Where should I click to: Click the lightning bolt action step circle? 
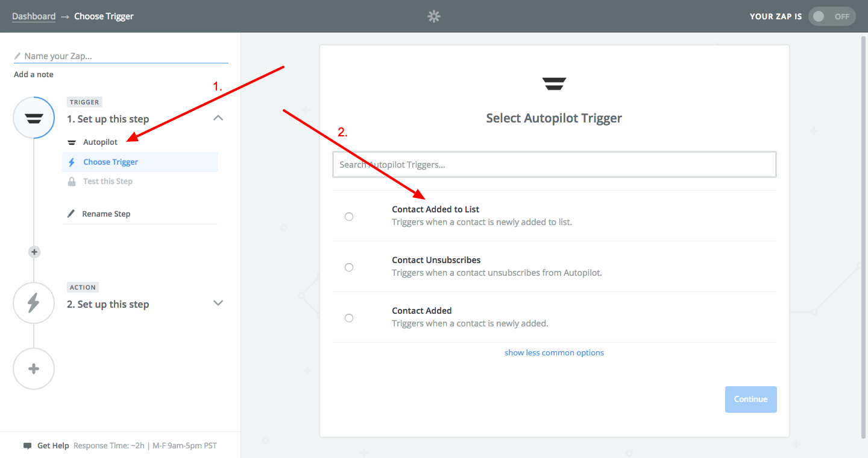coord(34,303)
